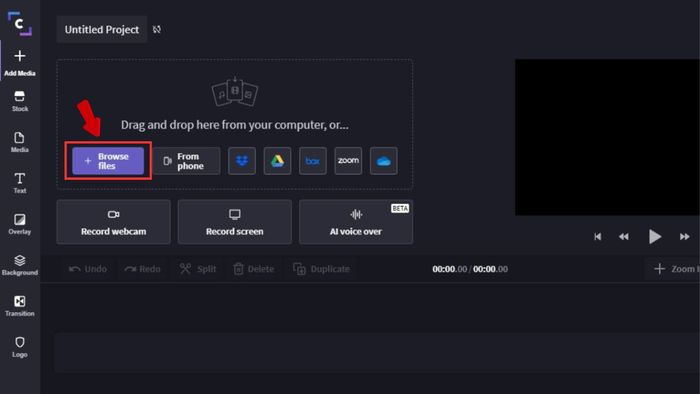700x394 pixels.
Task: Click the AI voice over button
Action: (x=356, y=222)
